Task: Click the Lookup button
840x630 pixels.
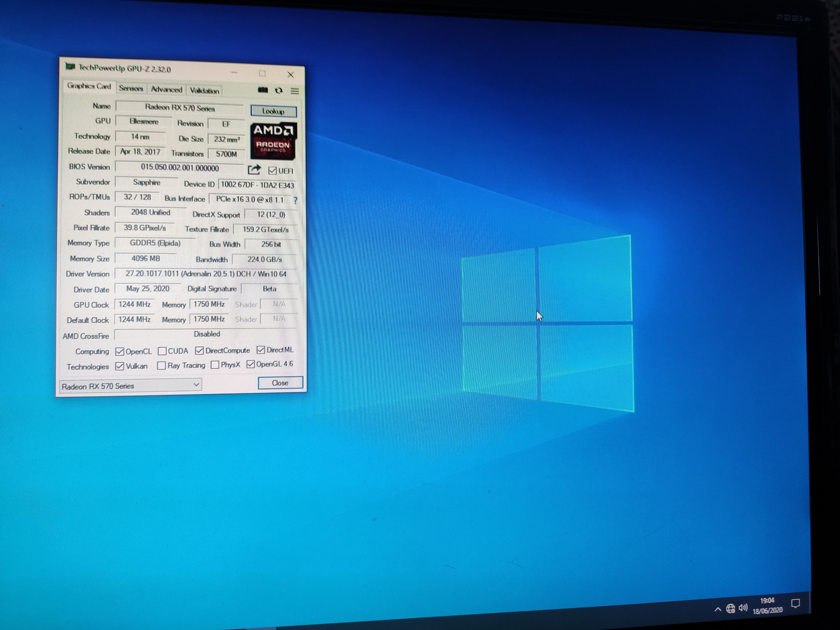Action: (273, 111)
